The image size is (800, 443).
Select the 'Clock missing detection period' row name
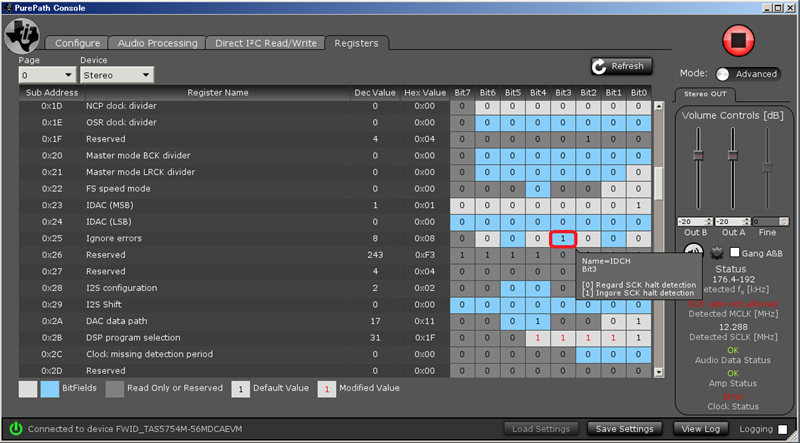[149, 354]
